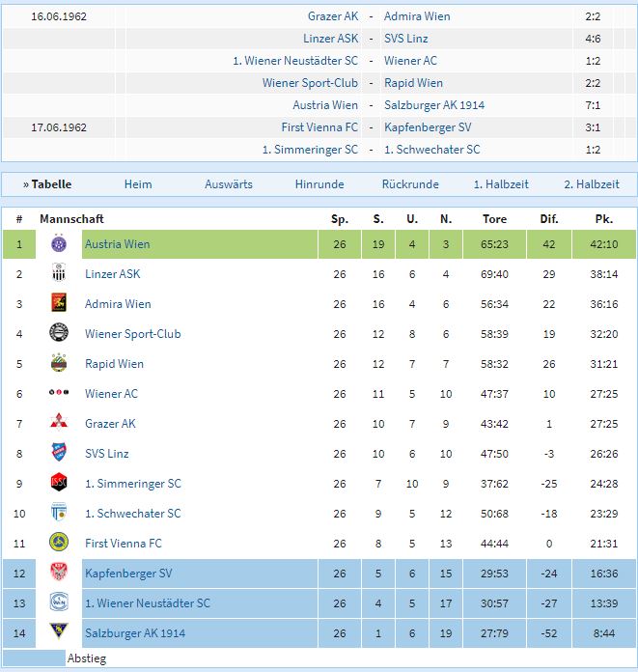Switch to the Heim tab
Viewport: 638px width, 672px height.
[x=138, y=184]
